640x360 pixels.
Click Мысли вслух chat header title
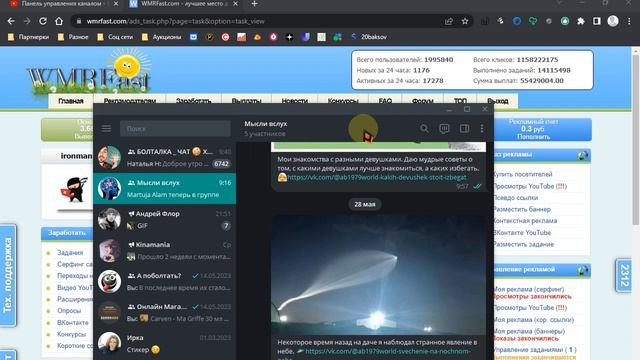(x=266, y=124)
